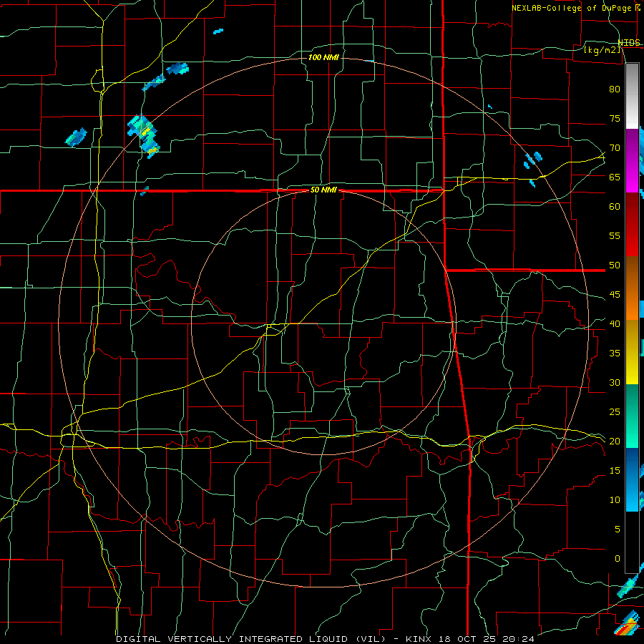644x644 pixels.
Task: Click the 80 value on the VIL scale
Action: [x=615, y=89]
